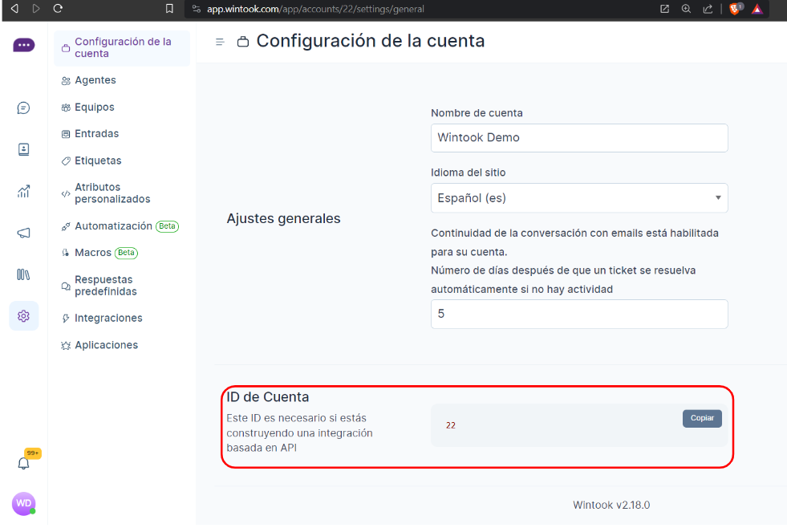Open the Agentes settings menu
This screenshot has width=787, height=532.
[95, 80]
